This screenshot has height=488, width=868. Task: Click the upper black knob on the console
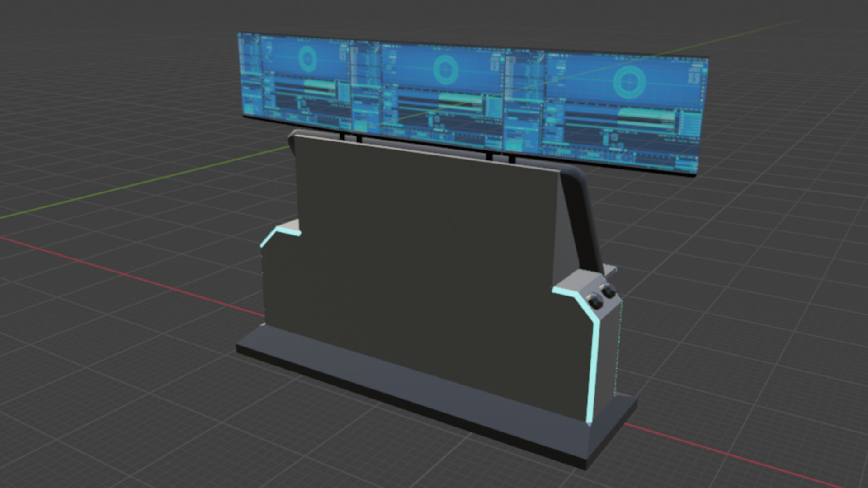click(x=609, y=290)
